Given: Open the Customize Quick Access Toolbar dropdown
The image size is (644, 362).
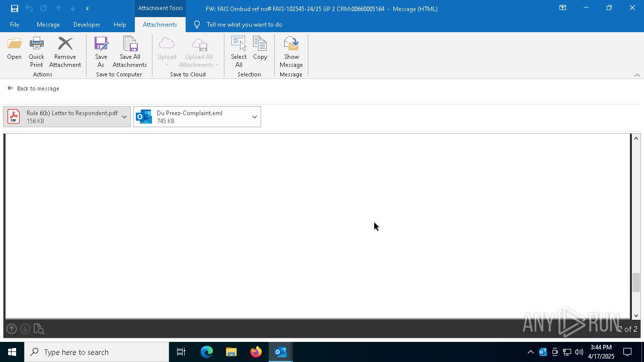Looking at the screenshot, I should tap(87, 9).
